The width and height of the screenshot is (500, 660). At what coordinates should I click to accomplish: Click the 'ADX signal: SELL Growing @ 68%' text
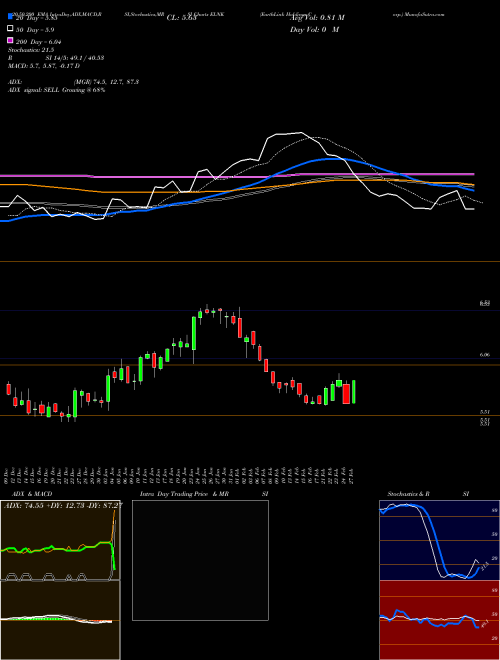[56, 90]
